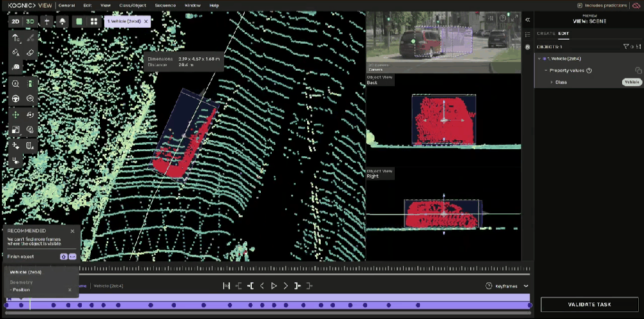This screenshot has height=319, width=644.
Task: Open the object list sidebar icon
Action: click(528, 35)
